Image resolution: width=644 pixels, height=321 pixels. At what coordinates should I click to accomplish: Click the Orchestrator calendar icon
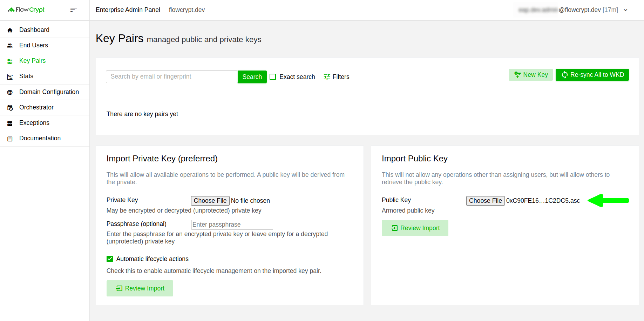point(10,108)
